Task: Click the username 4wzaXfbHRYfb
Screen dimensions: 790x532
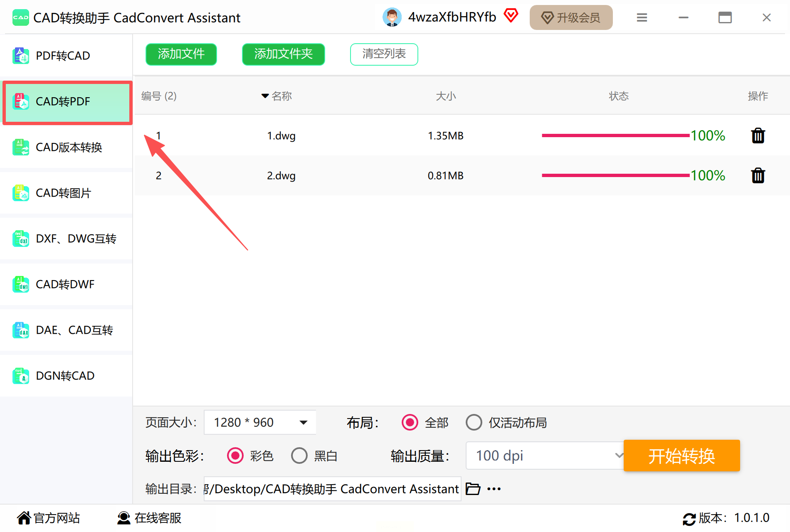Action: point(452,17)
